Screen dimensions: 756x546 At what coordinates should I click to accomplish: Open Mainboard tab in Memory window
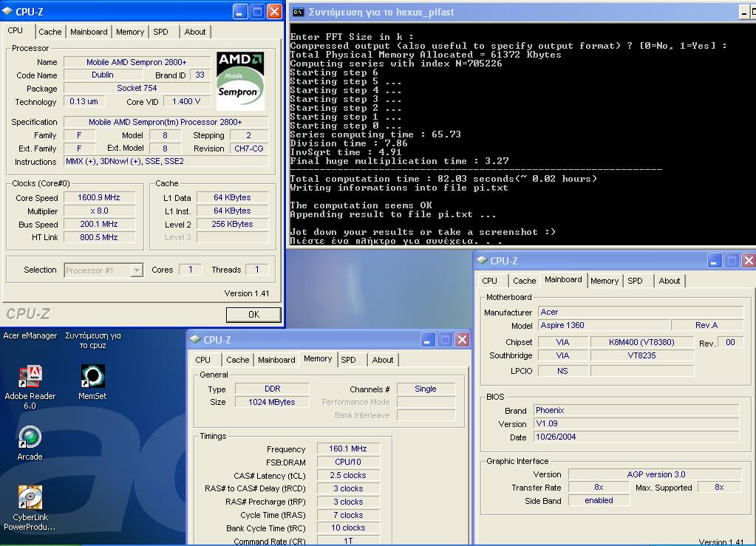(276, 360)
